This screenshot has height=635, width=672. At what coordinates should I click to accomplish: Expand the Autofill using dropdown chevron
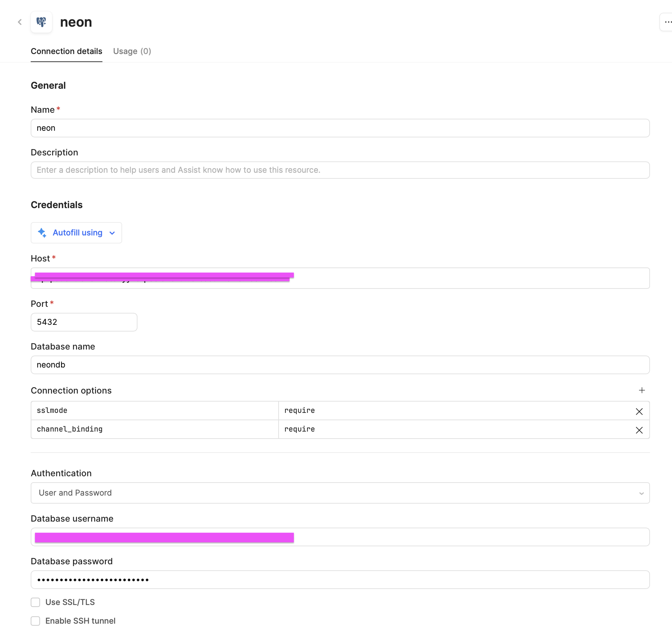pos(112,233)
